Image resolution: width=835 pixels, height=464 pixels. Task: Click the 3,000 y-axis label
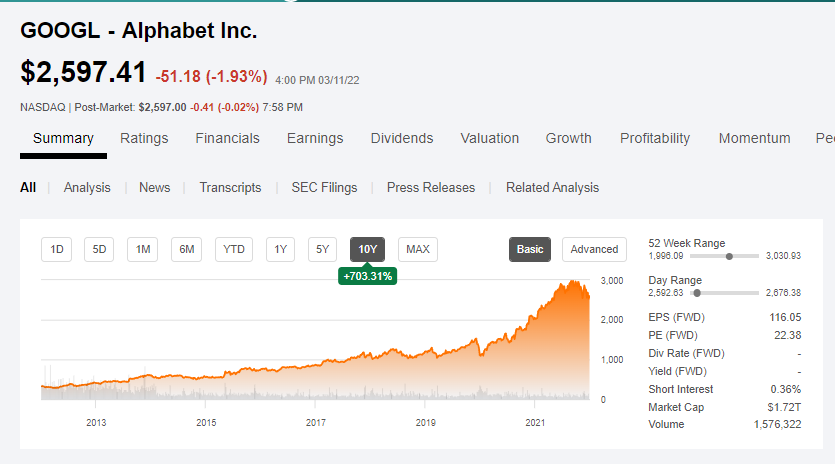click(612, 281)
